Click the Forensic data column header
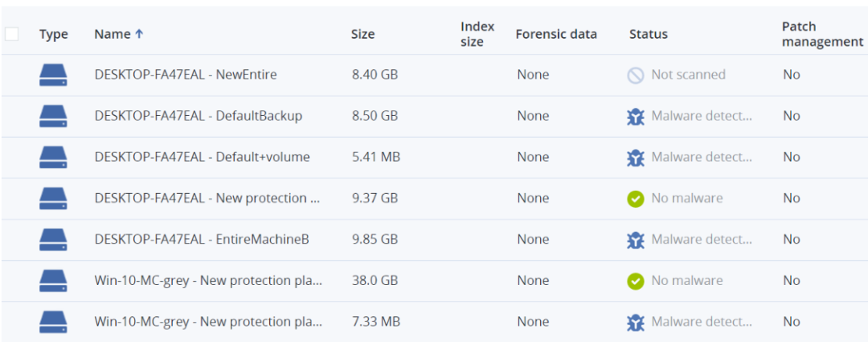This screenshot has width=868, height=342. click(555, 34)
